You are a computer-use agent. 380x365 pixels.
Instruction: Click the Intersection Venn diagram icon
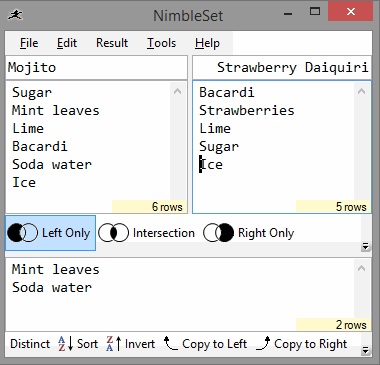(113, 233)
